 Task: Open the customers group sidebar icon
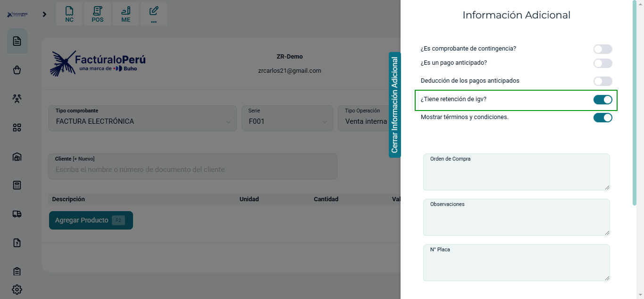click(x=17, y=99)
